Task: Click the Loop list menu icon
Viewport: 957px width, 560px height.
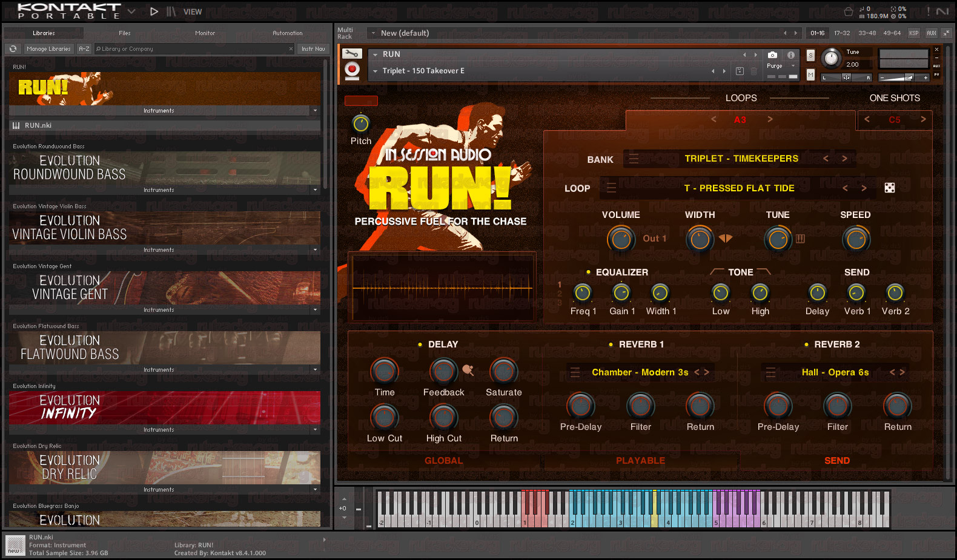Action: [x=612, y=188]
